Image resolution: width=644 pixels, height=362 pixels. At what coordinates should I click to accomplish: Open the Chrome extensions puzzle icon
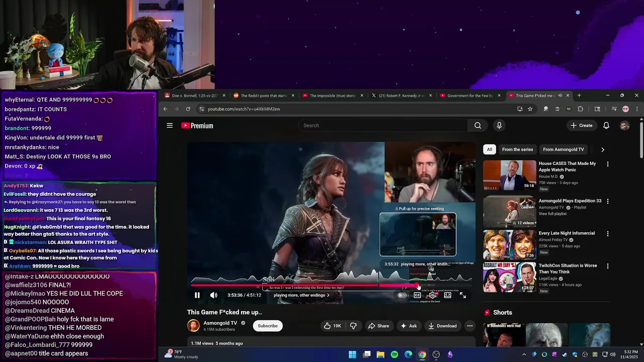pos(580,109)
